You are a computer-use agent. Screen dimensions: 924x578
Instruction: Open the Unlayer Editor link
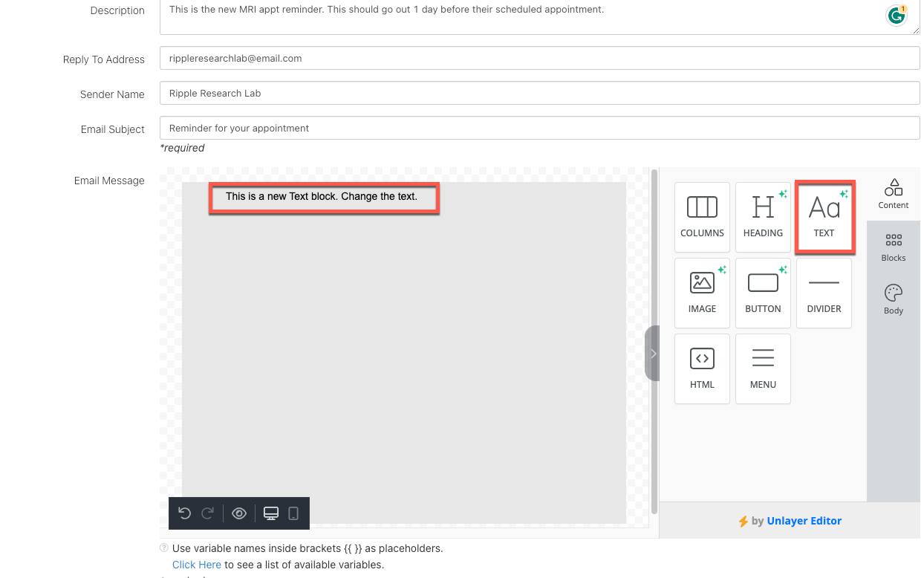pos(804,521)
